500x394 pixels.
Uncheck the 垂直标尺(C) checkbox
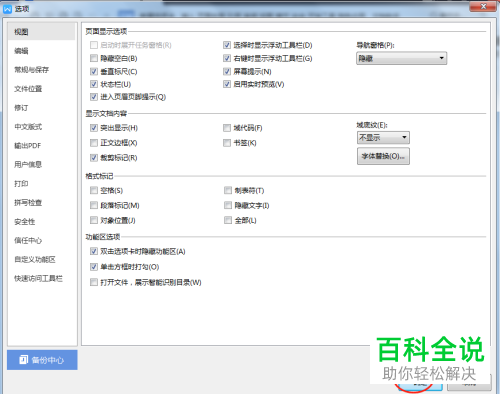(x=94, y=71)
